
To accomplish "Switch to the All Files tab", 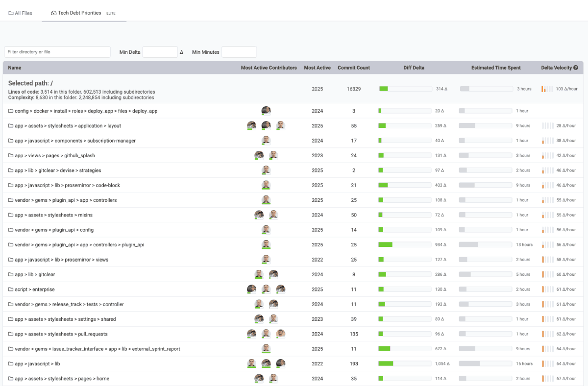I will click(x=20, y=13).
